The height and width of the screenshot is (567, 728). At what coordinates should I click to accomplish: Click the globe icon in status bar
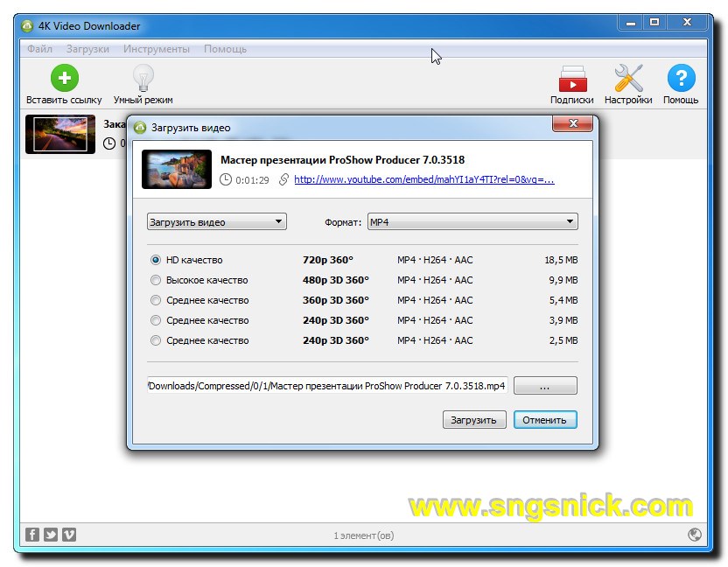[695, 535]
